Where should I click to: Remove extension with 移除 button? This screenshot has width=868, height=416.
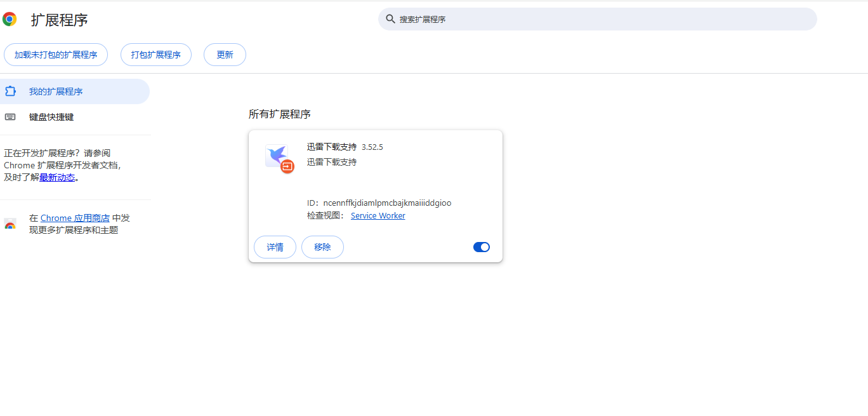click(x=322, y=247)
